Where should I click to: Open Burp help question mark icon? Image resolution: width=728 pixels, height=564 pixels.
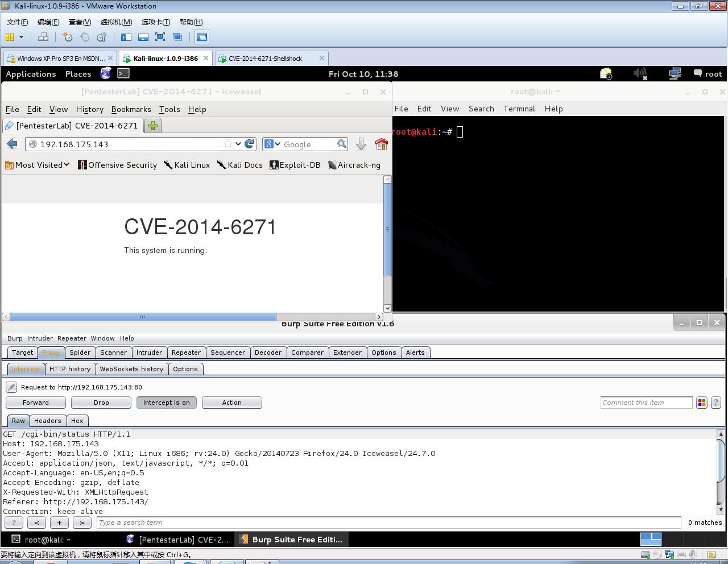tap(716, 403)
